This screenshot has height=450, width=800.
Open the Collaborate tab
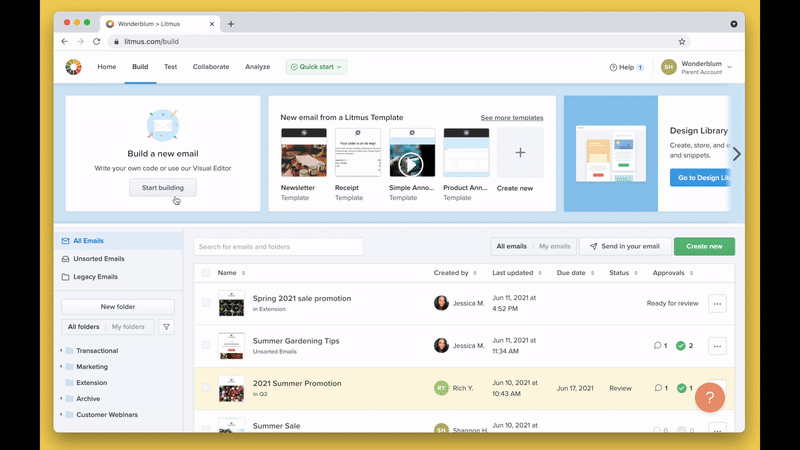211,67
